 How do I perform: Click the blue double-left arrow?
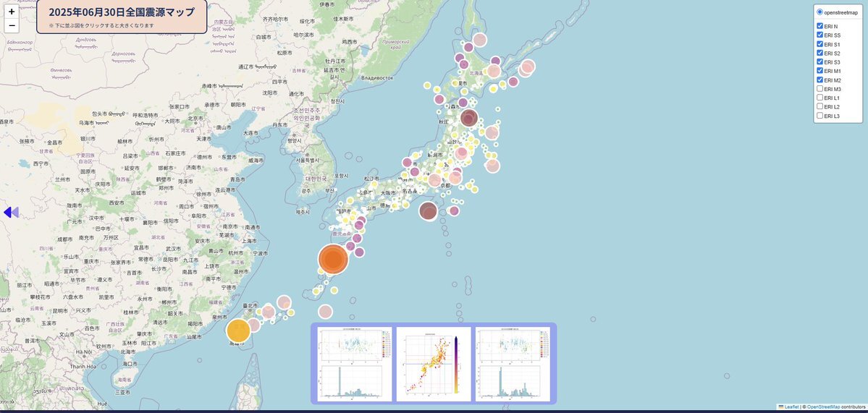tap(11, 213)
